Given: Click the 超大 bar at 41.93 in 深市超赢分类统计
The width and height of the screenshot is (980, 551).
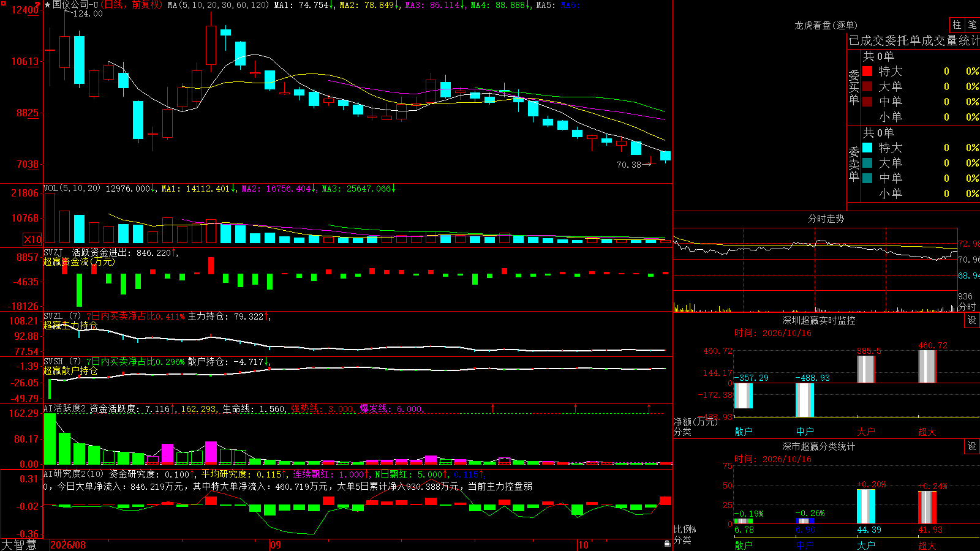Looking at the screenshot, I should pyautogui.click(x=927, y=508).
